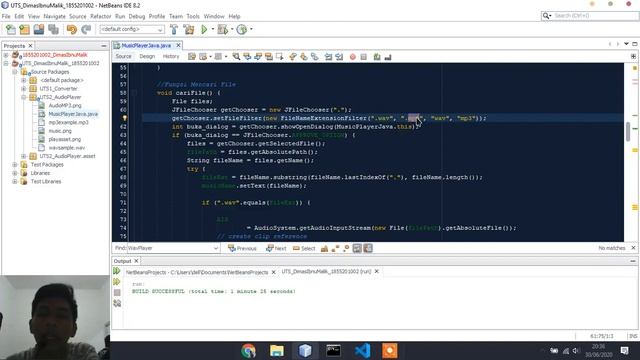Click the Select button in find bar
640x360 pixels.
[304, 248]
